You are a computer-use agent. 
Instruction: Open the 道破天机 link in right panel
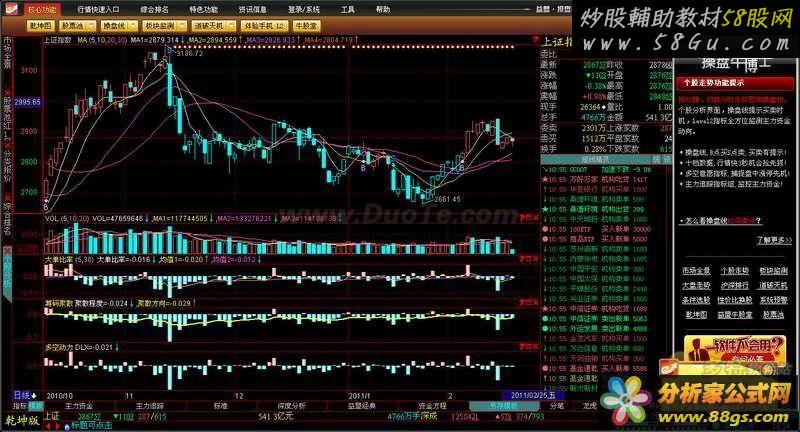pos(773,286)
